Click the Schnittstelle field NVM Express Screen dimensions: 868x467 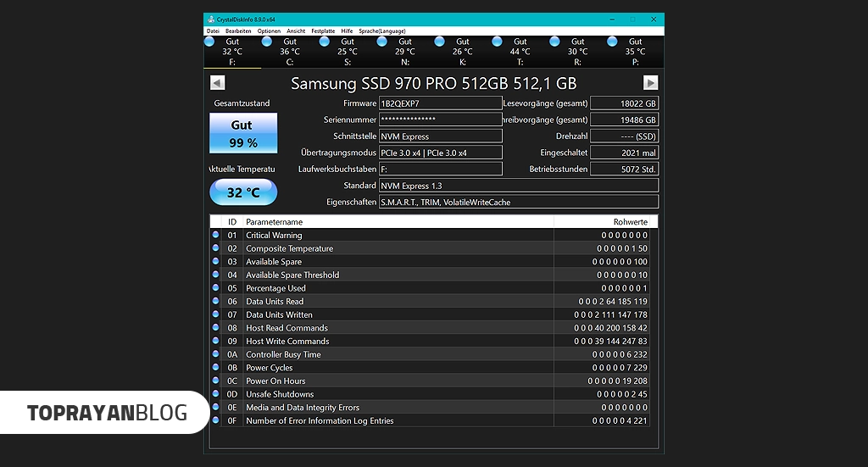pos(441,136)
